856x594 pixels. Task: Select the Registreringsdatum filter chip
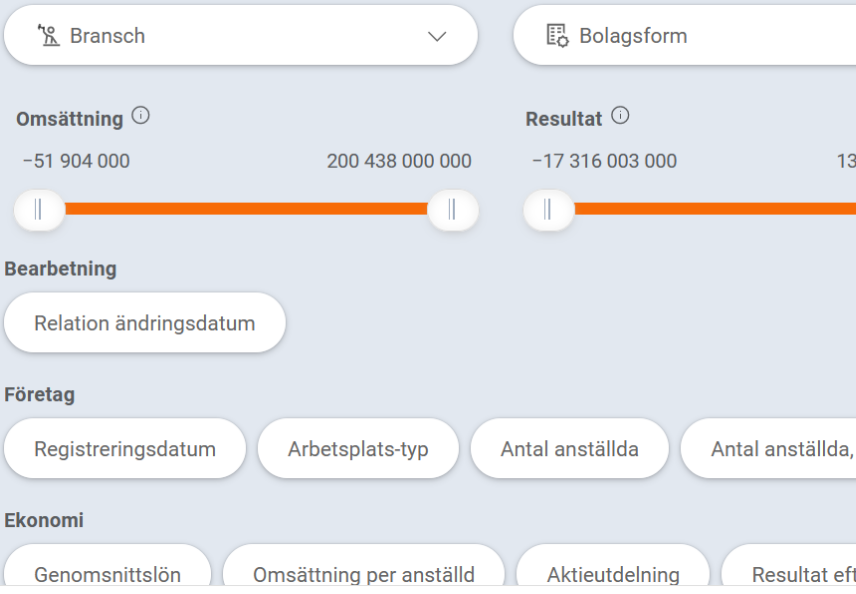tap(125, 449)
